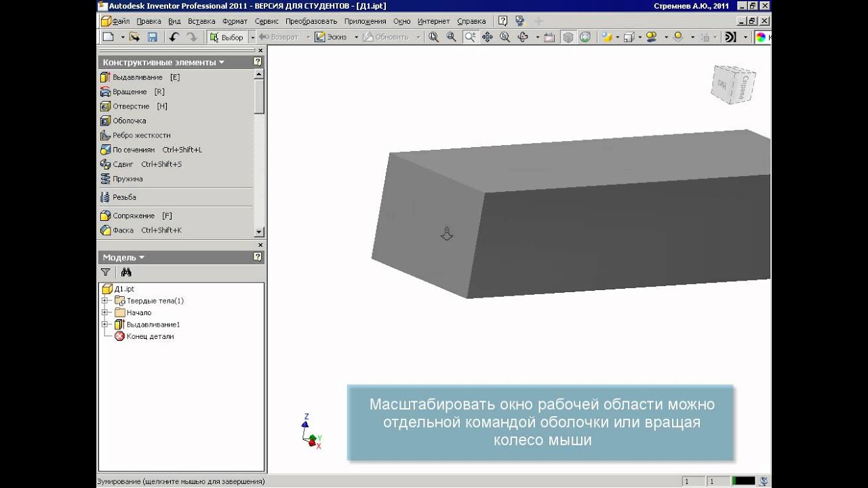Screen dimensions: 868x488
Task: Expand Твердые тела(1) tree node
Action: 105,301
